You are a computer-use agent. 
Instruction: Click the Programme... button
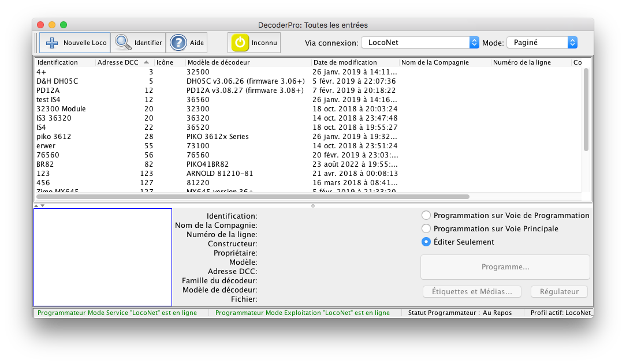tap(505, 267)
